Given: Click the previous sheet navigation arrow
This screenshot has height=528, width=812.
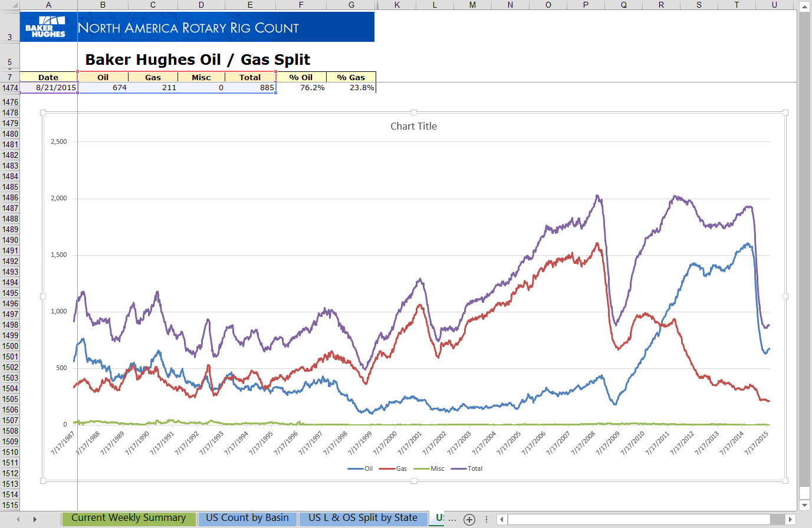Looking at the screenshot, I should click(18, 519).
